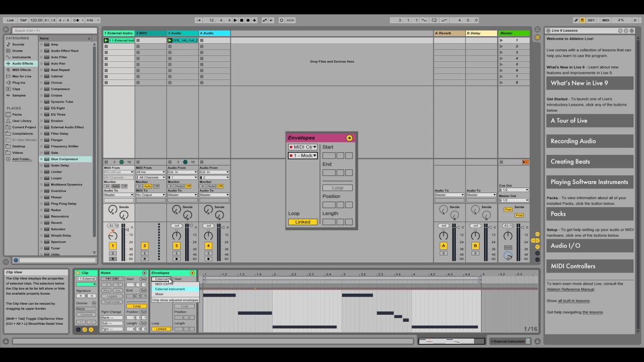
Task: Select the Plug-ins category
Action: pos(19,82)
